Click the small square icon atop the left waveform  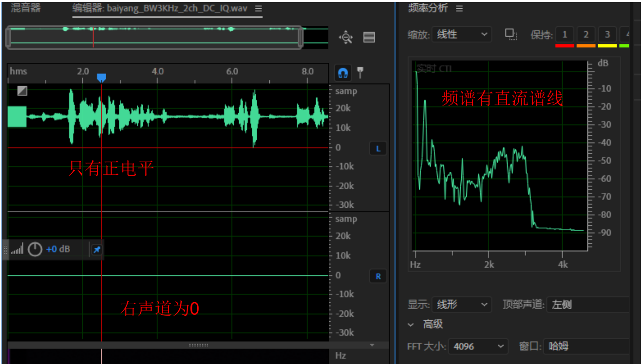(22, 91)
